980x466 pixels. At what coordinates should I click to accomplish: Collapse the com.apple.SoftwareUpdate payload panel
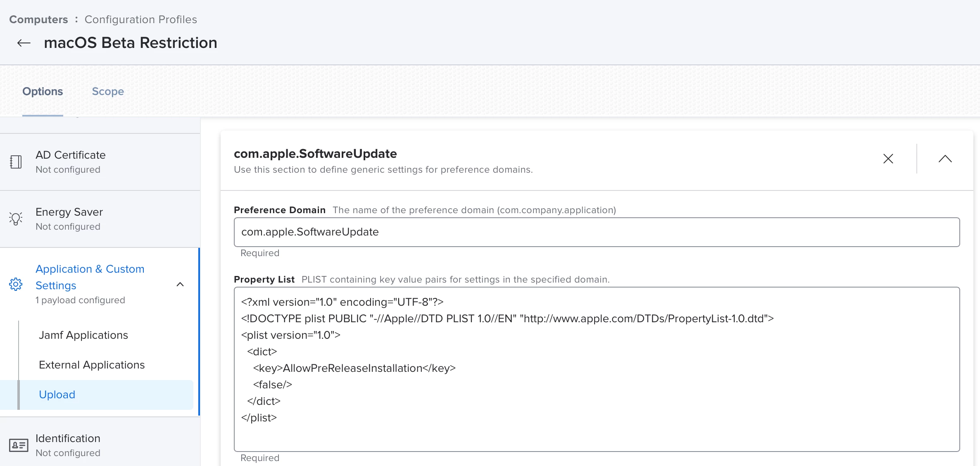coord(945,159)
